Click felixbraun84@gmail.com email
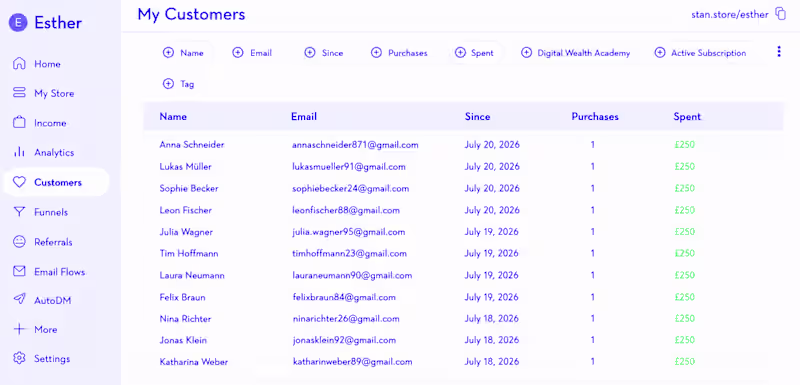This screenshot has width=800, height=385. click(x=344, y=297)
